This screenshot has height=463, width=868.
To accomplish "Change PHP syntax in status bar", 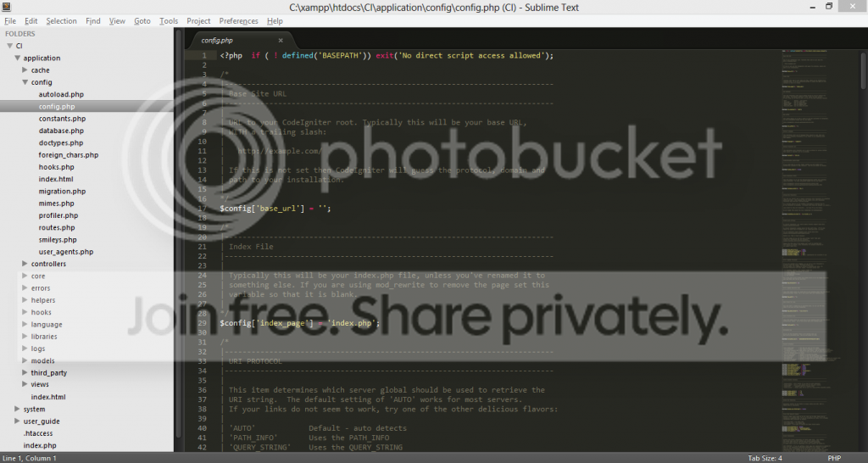I will click(x=834, y=458).
